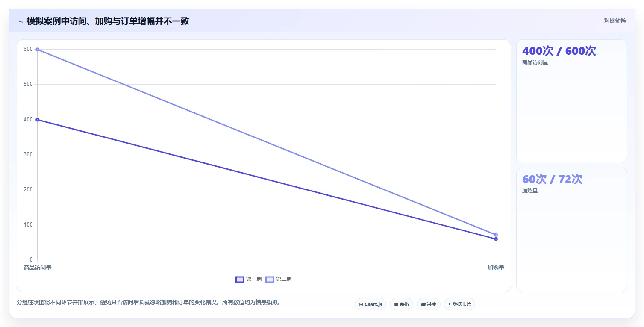Click the 60次 / 72次 card value
Image resolution: width=644 pixels, height=327 pixels.
point(552,179)
